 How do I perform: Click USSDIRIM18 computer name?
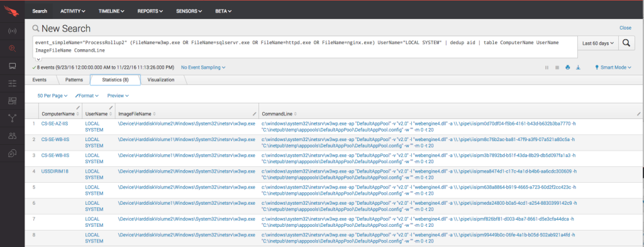point(55,171)
